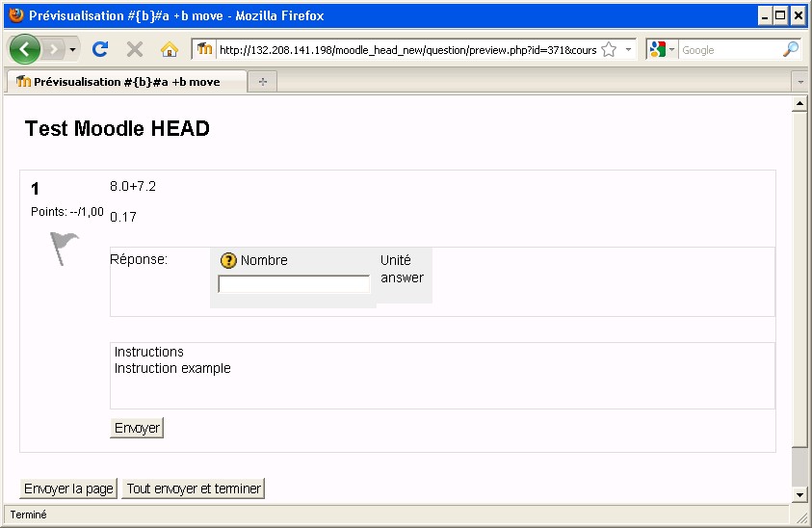The width and height of the screenshot is (812, 528).
Task: Click the question text 8.0+7.2
Action: pyautogui.click(x=133, y=187)
